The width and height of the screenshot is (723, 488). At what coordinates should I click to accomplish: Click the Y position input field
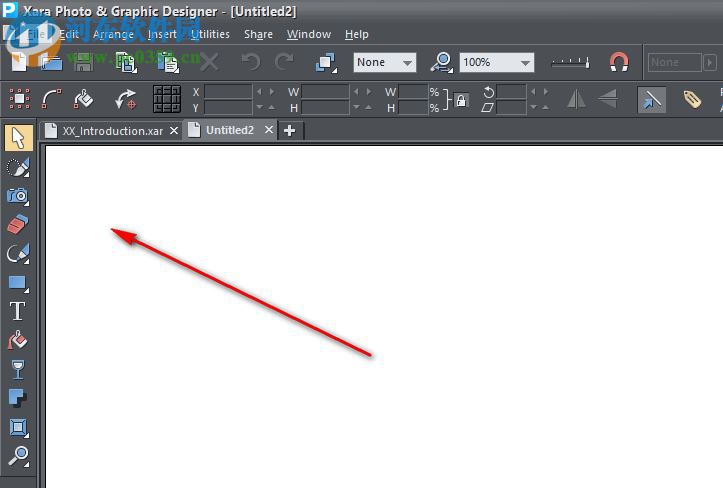[228, 107]
